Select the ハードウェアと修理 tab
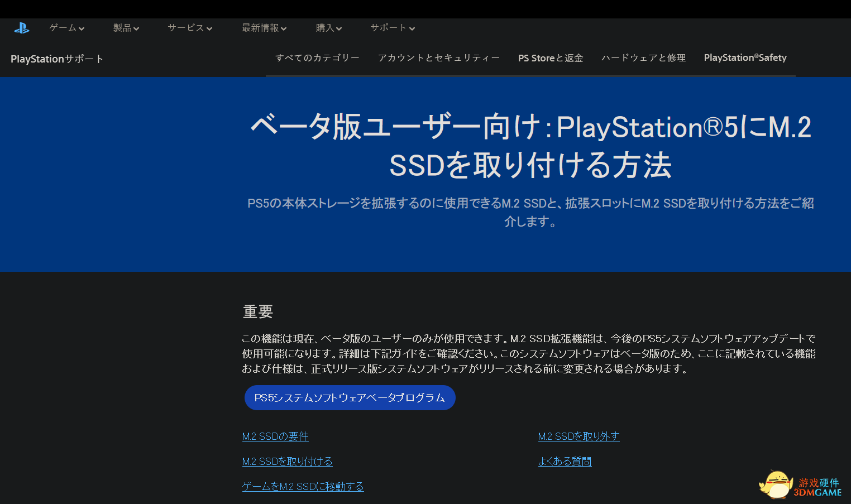The width and height of the screenshot is (851, 504). point(643,58)
